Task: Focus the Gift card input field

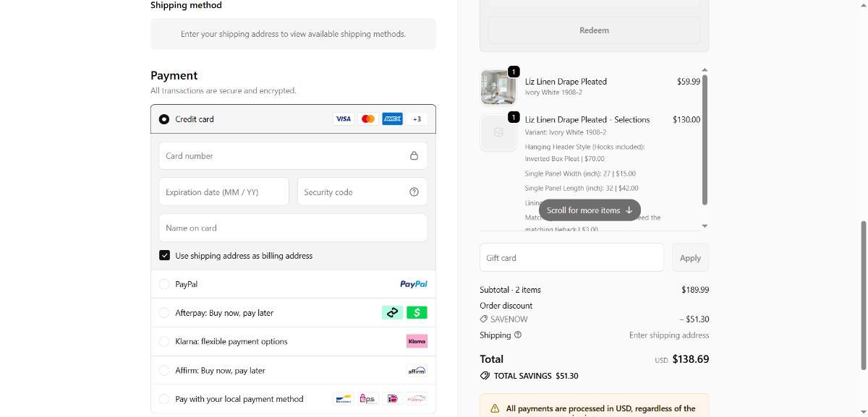Action: tap(571, 258)
